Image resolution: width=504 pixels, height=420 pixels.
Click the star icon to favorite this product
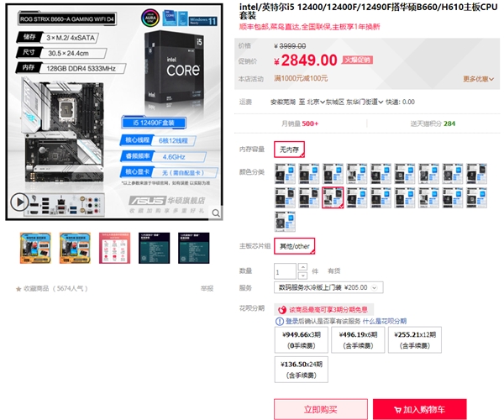pyautogui.click(x=18, y=289)
